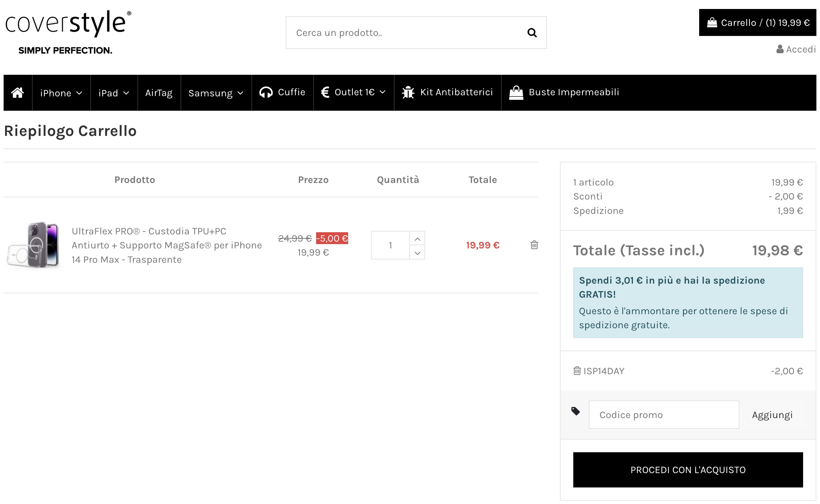Click the struck-through 24,99 € price

[x=295, y=238]
